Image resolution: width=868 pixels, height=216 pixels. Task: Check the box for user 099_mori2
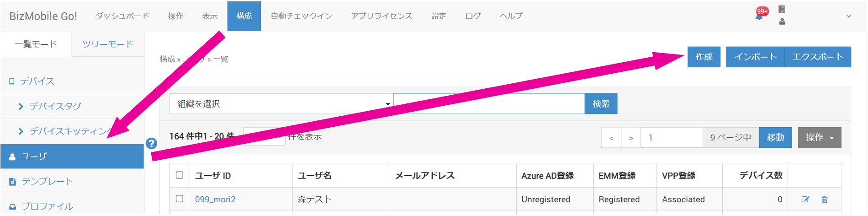(180, 199)
